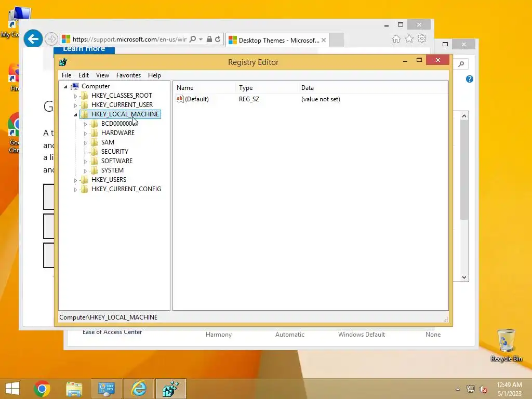
Task: Click the Registry Editor title bar icon
Action: (63, 62)
